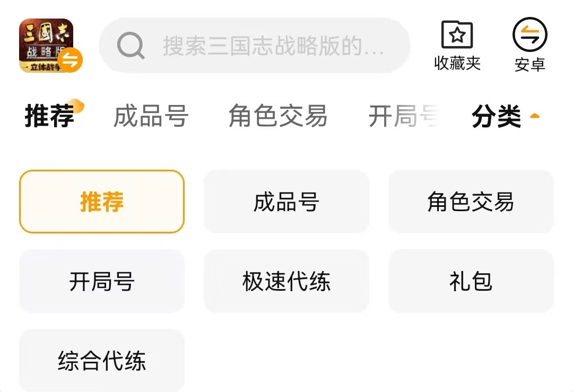Select the highlighted 推荐 category chip
The width and height of the screenshot is (573, 392).
click(102, 202)
